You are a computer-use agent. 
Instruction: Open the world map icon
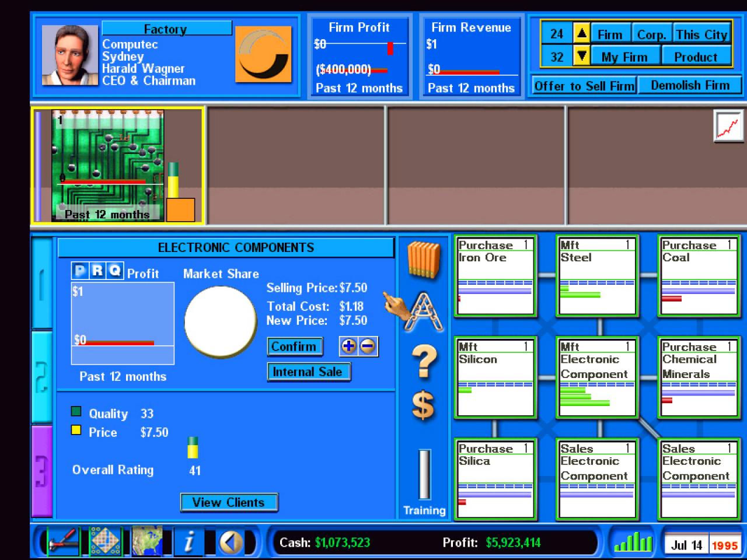147,542
